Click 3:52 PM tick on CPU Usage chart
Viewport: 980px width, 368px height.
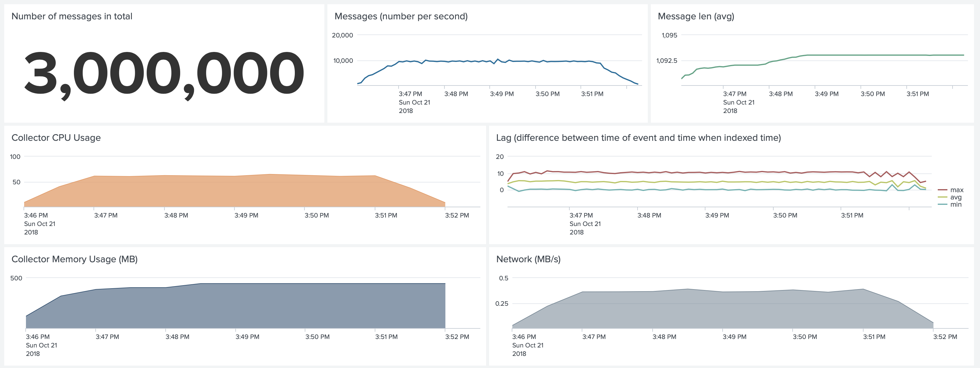[x=457, y=215]
